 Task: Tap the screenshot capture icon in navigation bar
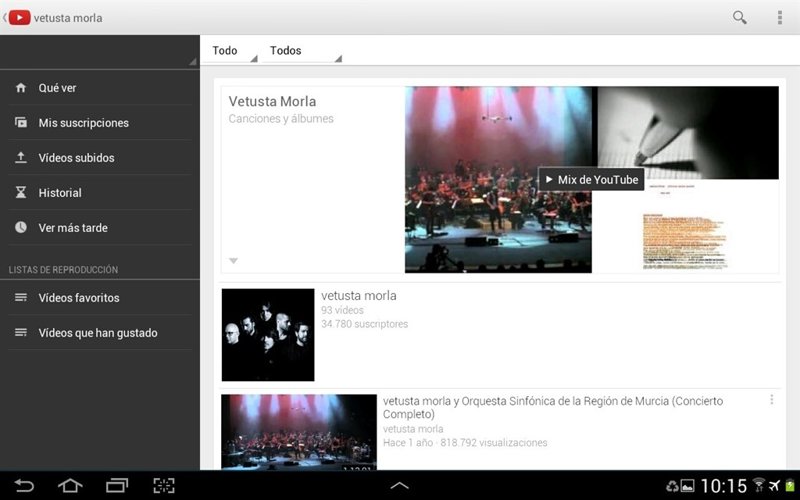[x=163, y=486]
